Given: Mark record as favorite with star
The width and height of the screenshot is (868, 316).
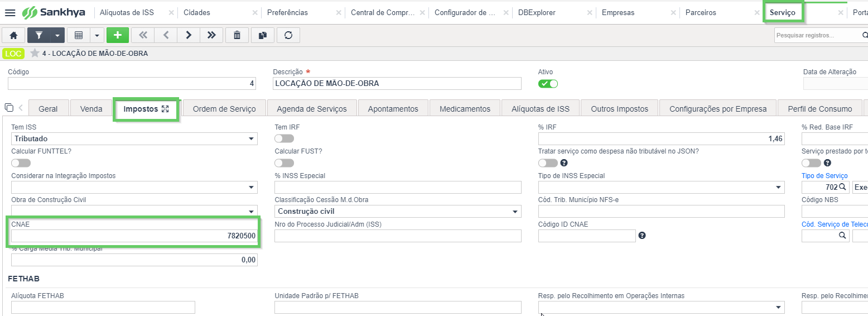Looking at the screenshot, I should tap(35, 54).
